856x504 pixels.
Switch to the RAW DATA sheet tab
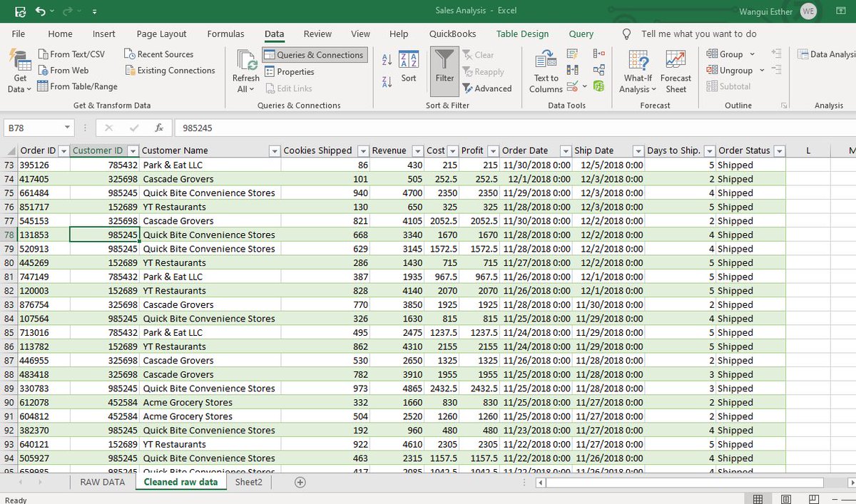(102, 483)
